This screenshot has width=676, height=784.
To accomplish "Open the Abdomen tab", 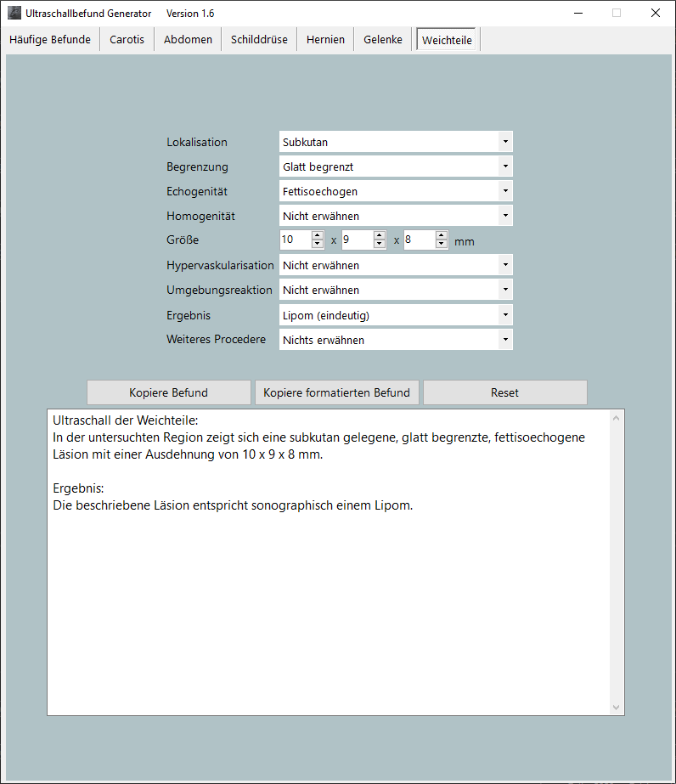I will [188, 40].
